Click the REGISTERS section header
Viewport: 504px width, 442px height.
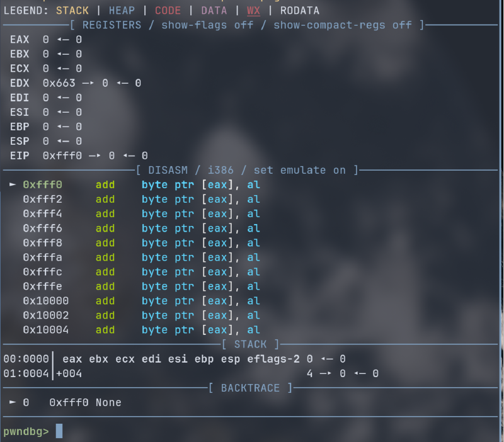coord(247,25)
